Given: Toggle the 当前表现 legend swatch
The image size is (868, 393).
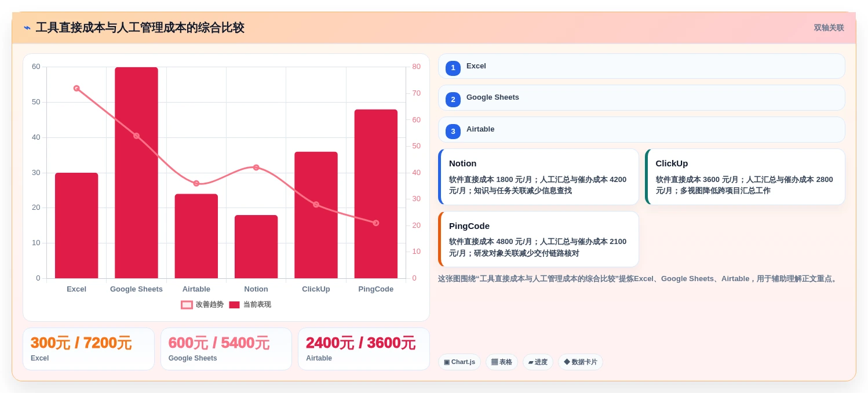Looking at the screenshot, I should tap(234, 305).
